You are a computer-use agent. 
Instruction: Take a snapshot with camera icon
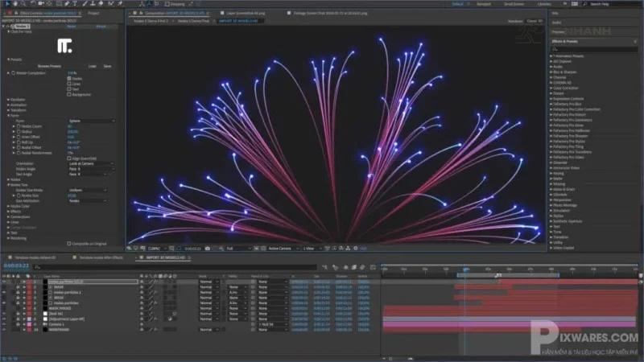click(208, 249)
